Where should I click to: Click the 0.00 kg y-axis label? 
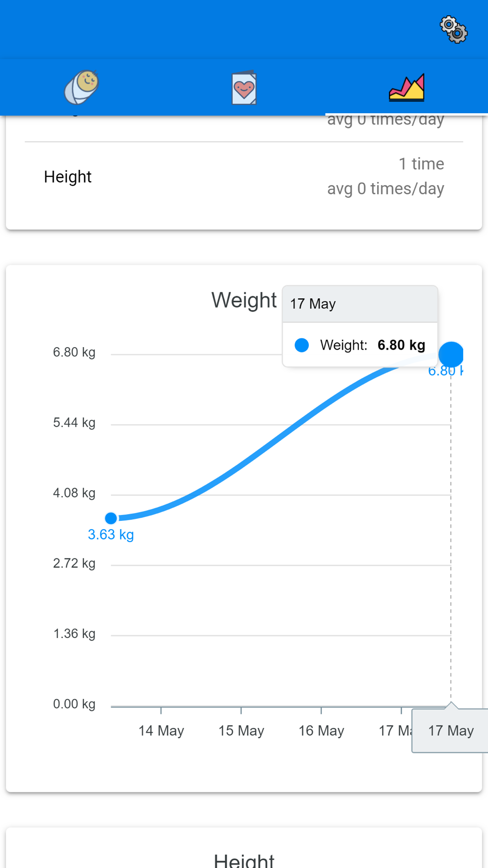[74, 704]
